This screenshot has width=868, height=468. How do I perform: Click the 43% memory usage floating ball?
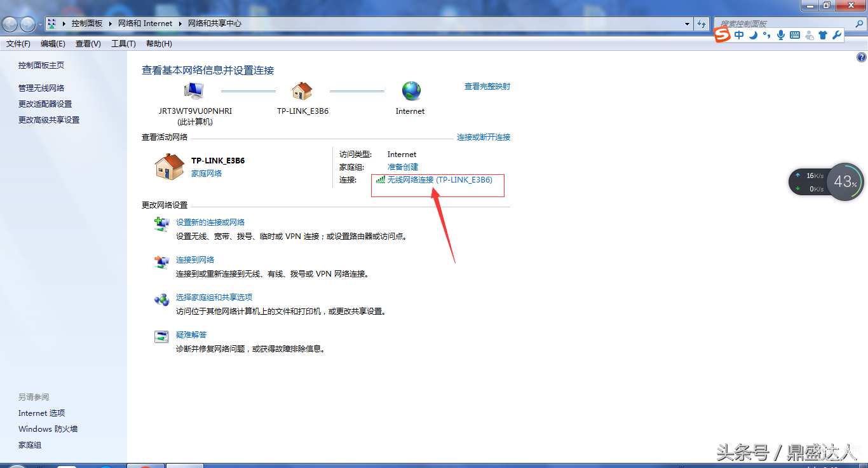[845, 182]
